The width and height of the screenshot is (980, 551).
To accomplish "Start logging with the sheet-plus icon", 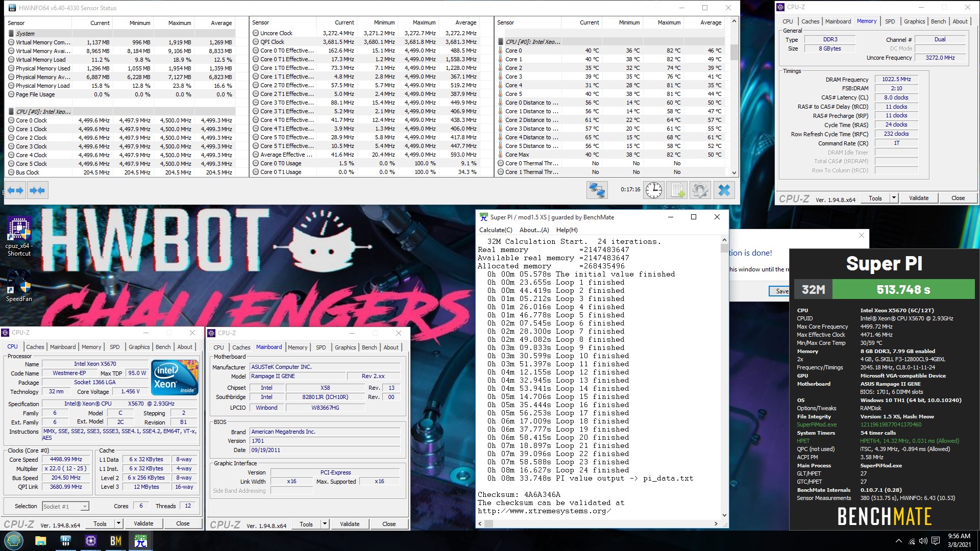I will [677, 190].
